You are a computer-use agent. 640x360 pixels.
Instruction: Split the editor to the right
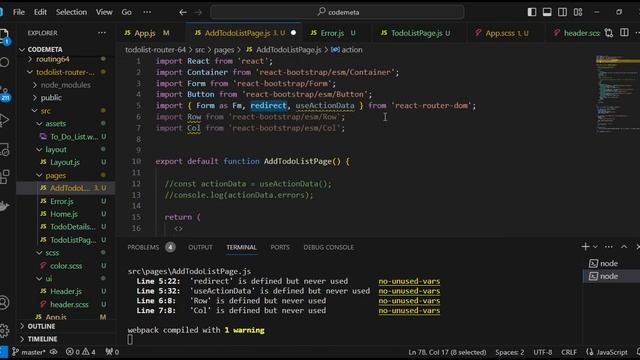pyautogui.click(x=624, y=33)
